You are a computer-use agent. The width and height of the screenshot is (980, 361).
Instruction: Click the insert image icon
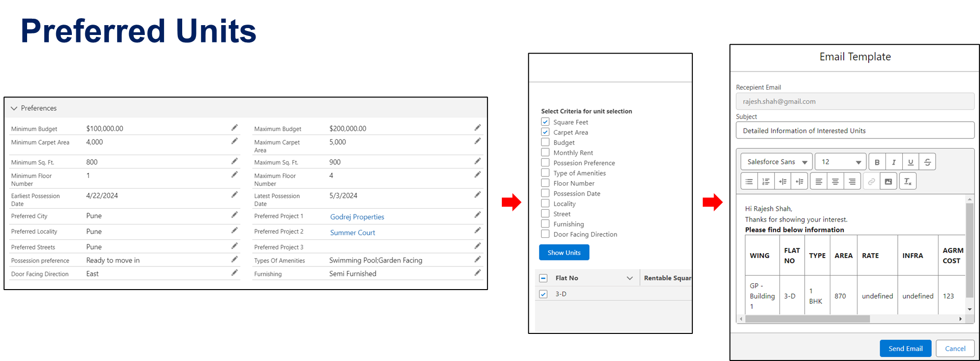(888, 182)
